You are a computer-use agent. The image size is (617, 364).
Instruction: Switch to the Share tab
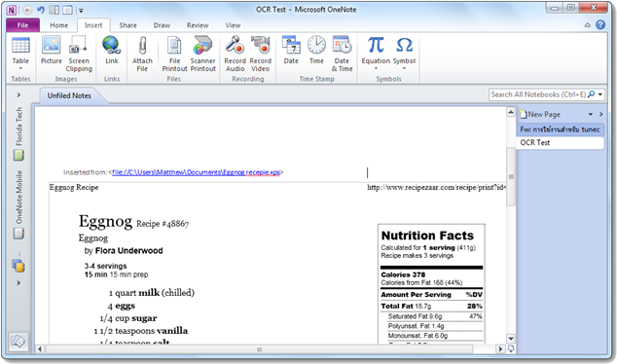[127, 25]
